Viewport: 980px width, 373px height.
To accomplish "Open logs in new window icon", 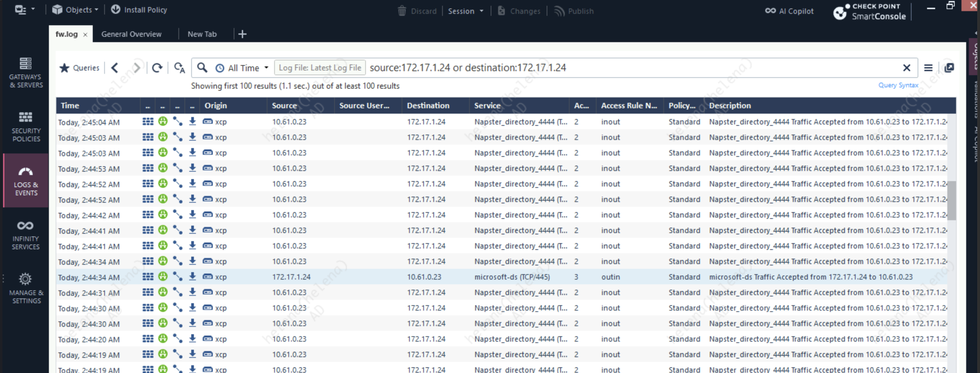I will tap(949, 68).
